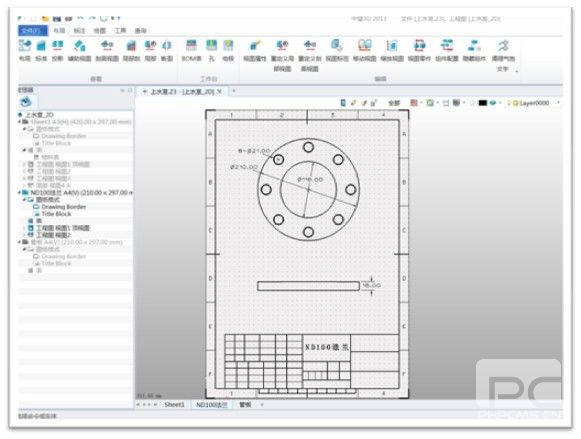Viewport: 581px width, 439px height.
Task: Select the ND100 sheet tab at bottom
Action: click(212, 405)
